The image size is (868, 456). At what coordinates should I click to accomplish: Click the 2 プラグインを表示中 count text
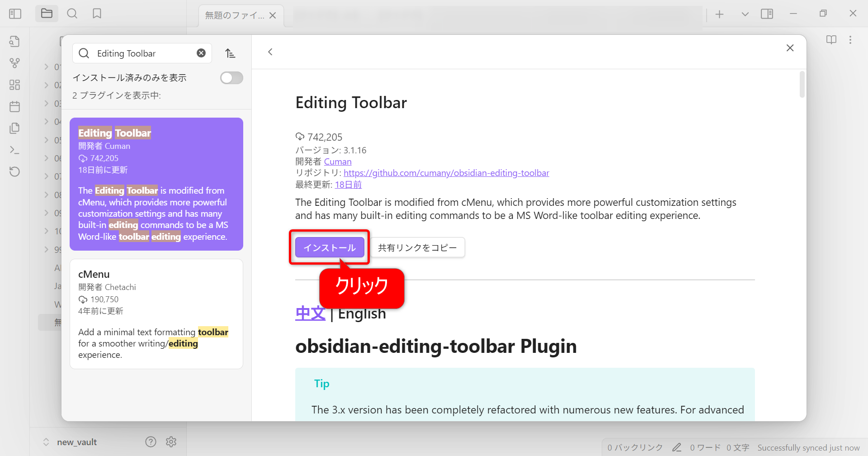tap(117, 95)
